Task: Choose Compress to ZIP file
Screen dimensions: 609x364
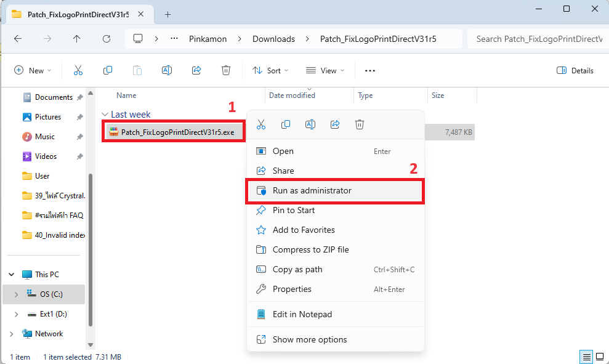Action: point(310,249)
